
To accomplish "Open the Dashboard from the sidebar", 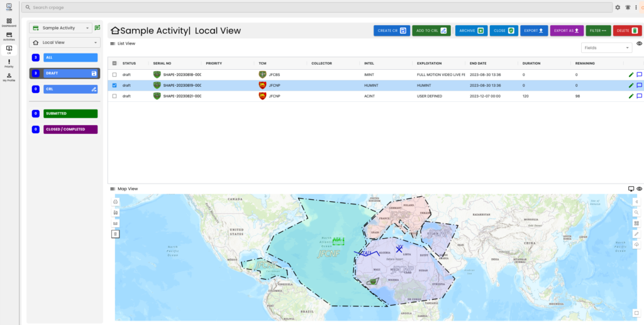I will click(9, 22).
